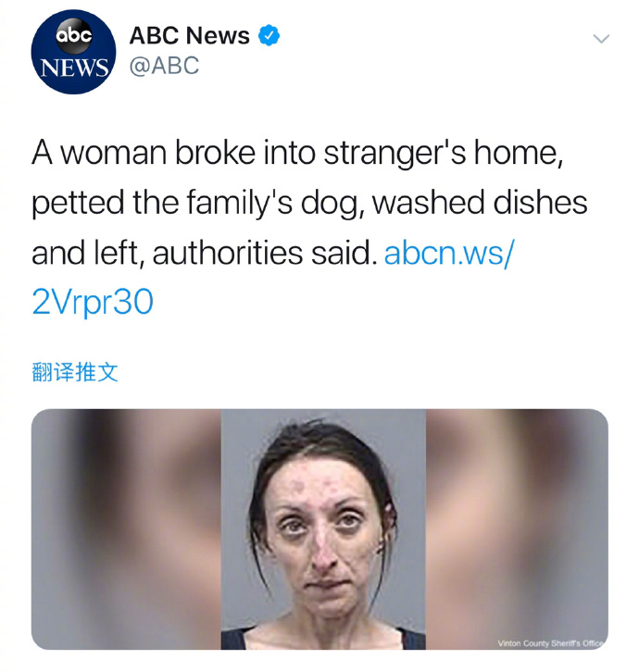This screenshot has height=672, width=639.
Task: Translate the tweet via 翻译推文
Action: tap(75, 371)
